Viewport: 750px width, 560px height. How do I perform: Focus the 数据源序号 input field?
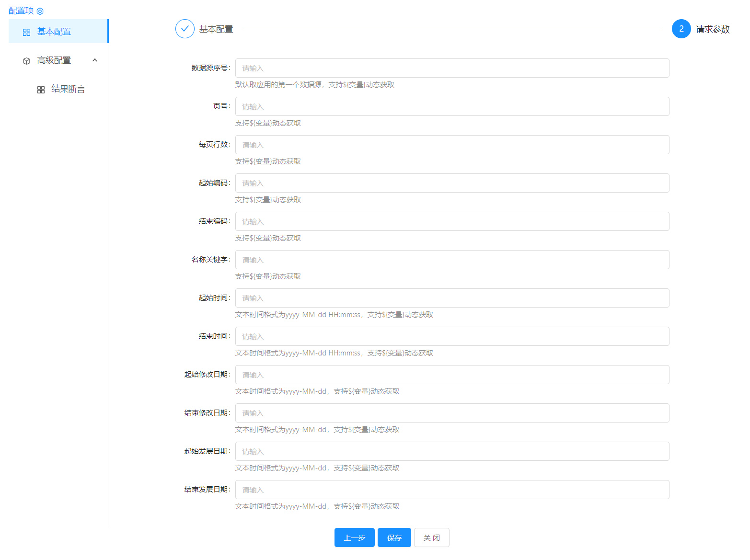(452, 68)
